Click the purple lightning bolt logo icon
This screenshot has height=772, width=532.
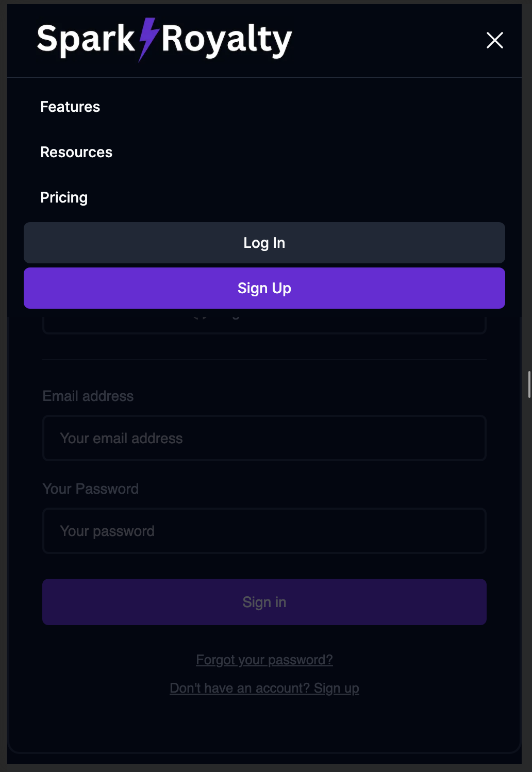tap(148, 39)
